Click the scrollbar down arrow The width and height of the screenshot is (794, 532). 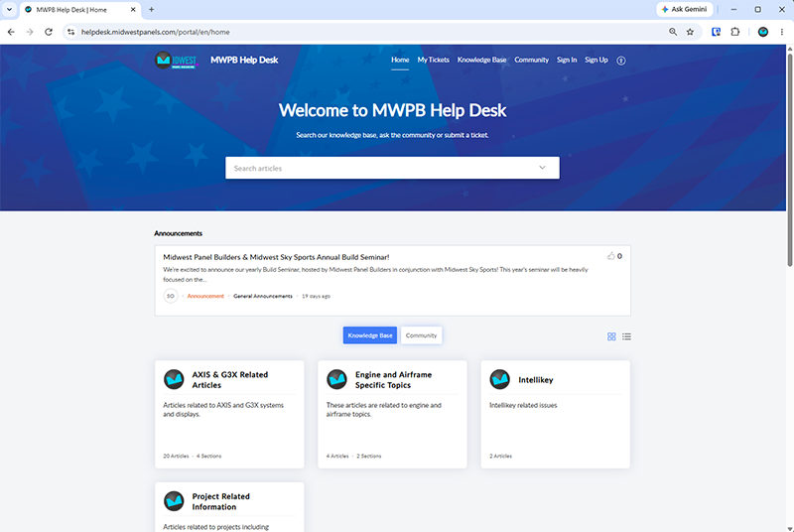click(789, 528)
